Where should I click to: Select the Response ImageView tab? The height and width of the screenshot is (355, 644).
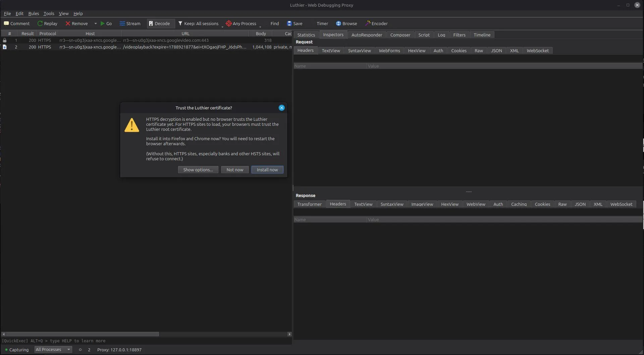click(x=422, y=204)
